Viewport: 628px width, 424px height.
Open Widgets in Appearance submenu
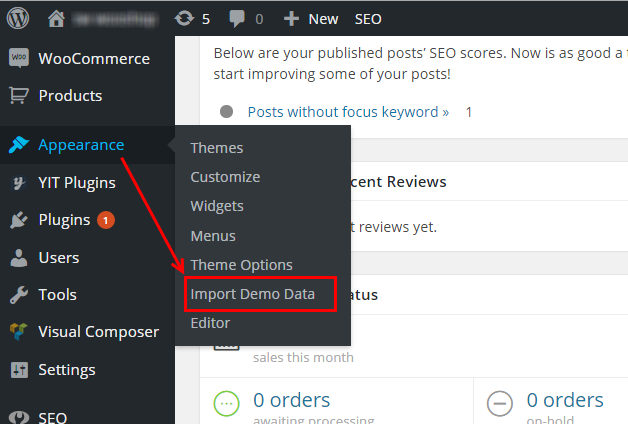point(217,206)
